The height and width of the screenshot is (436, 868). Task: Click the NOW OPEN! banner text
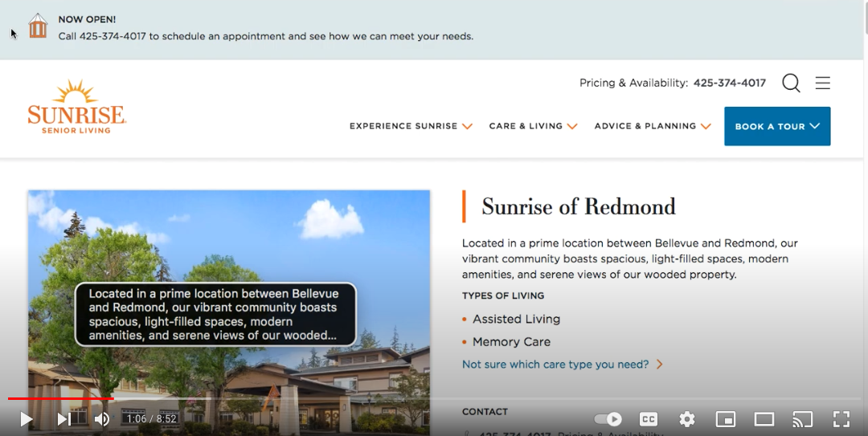coord(87,19)
